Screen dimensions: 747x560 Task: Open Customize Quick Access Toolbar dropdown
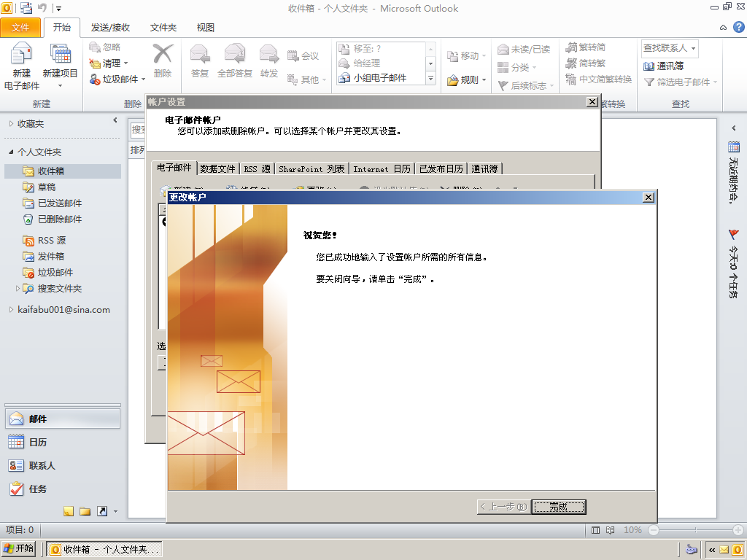click(x=58, y=8)
